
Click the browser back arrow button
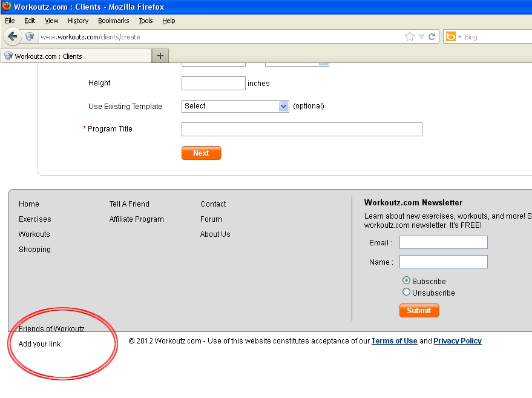[13, 36]
